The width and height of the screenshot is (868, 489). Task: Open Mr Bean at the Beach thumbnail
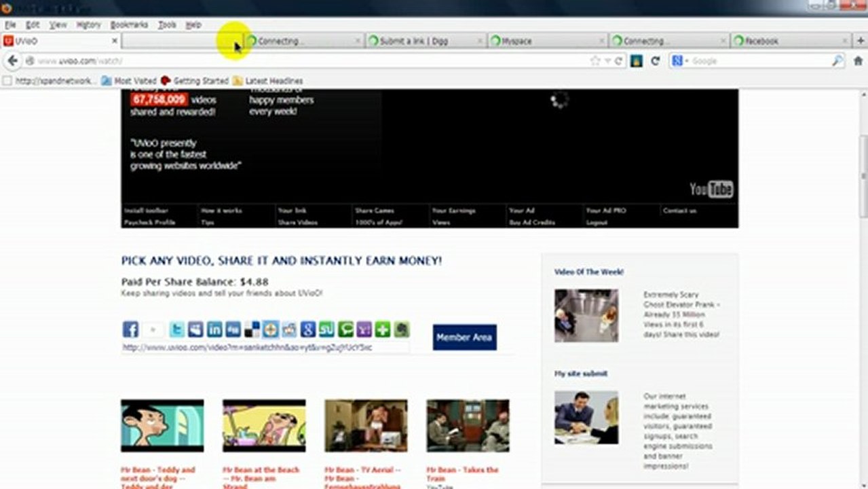[x=264, y=426]
